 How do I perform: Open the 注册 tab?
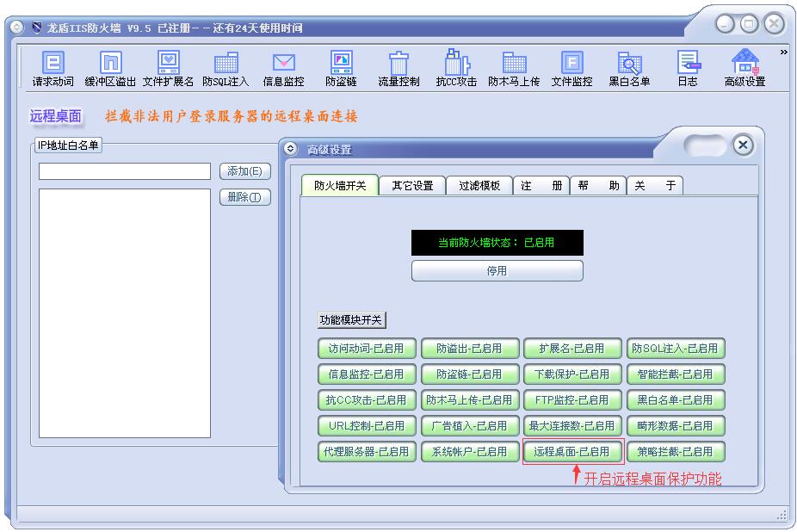[541, 186]
